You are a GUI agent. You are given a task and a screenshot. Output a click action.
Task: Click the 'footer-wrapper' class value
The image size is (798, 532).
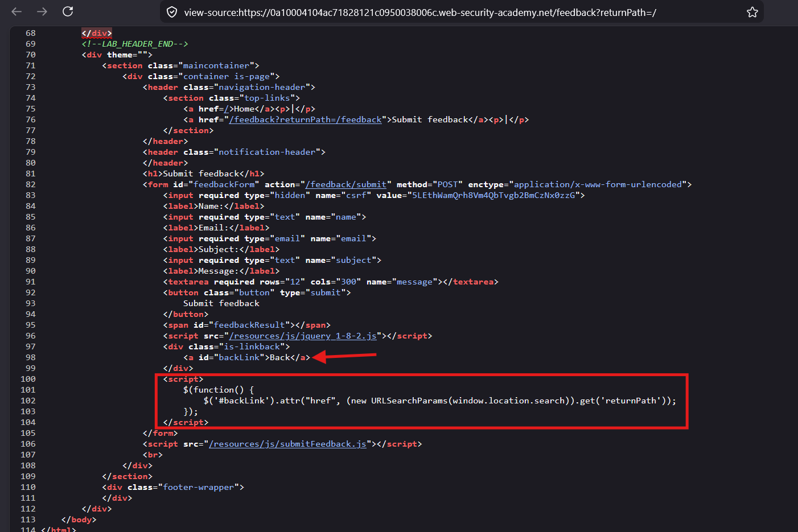(198, 487)
